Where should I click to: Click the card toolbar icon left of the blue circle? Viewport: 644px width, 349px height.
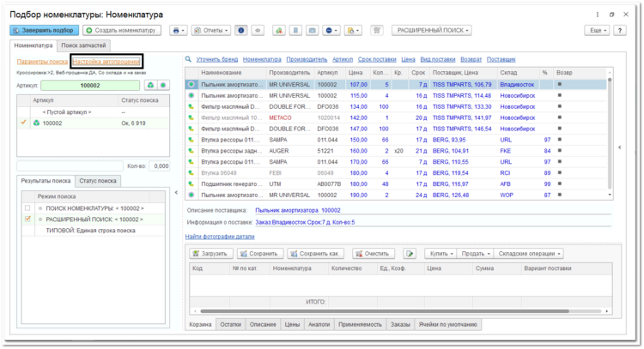[313, 30]
